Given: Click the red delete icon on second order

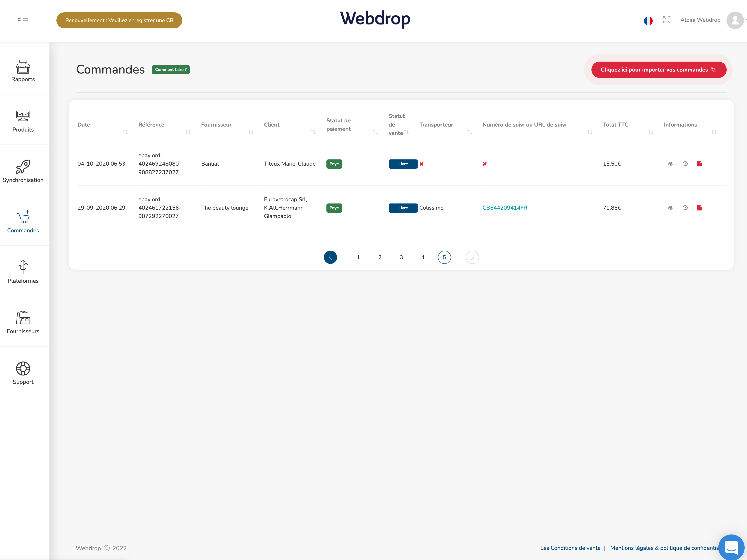Looking at the screenshot, I should point(700,208).
